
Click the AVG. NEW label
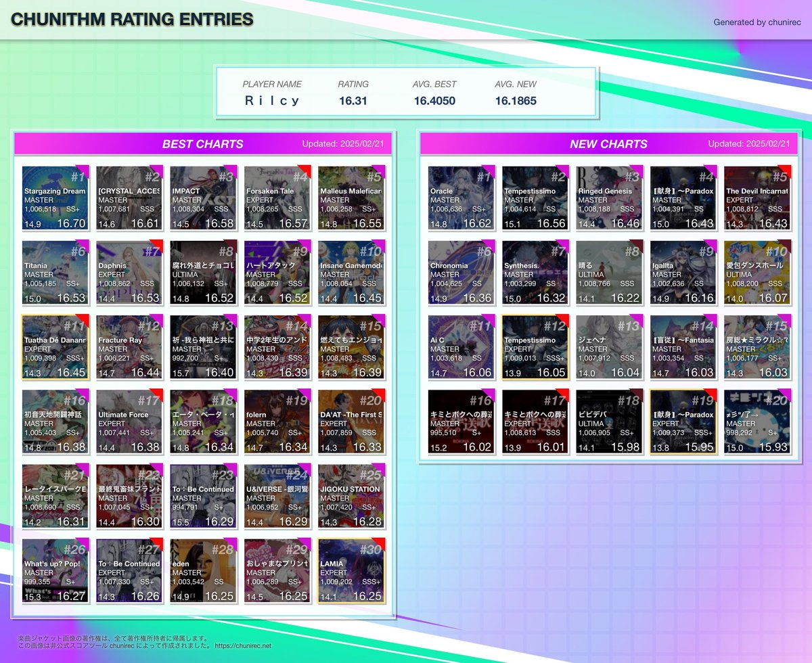tap(516, 85)
